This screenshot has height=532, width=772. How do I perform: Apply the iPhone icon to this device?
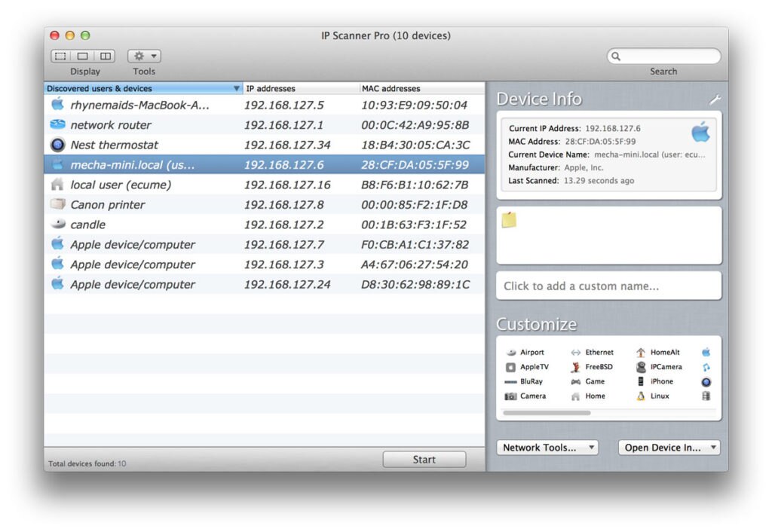(x=642, y=381)
